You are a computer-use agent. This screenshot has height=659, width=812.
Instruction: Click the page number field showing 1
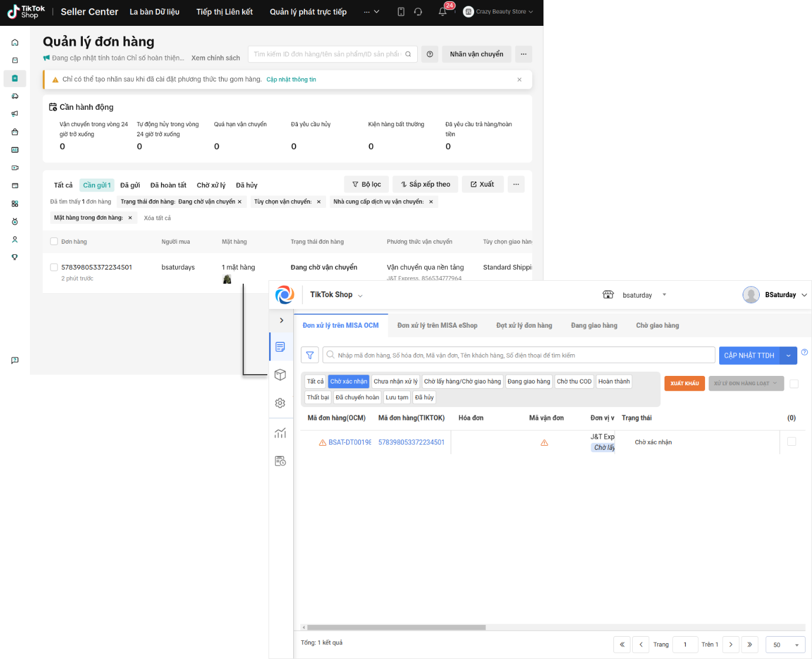coord(685,644)
